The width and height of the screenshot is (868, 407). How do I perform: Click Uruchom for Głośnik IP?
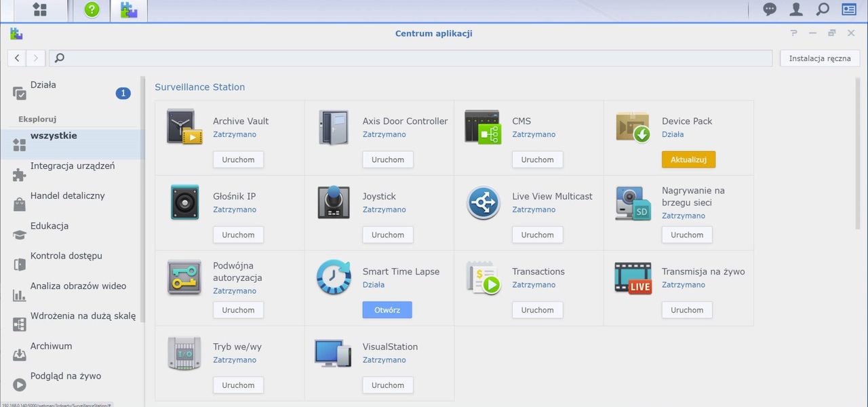pos(238,235)
